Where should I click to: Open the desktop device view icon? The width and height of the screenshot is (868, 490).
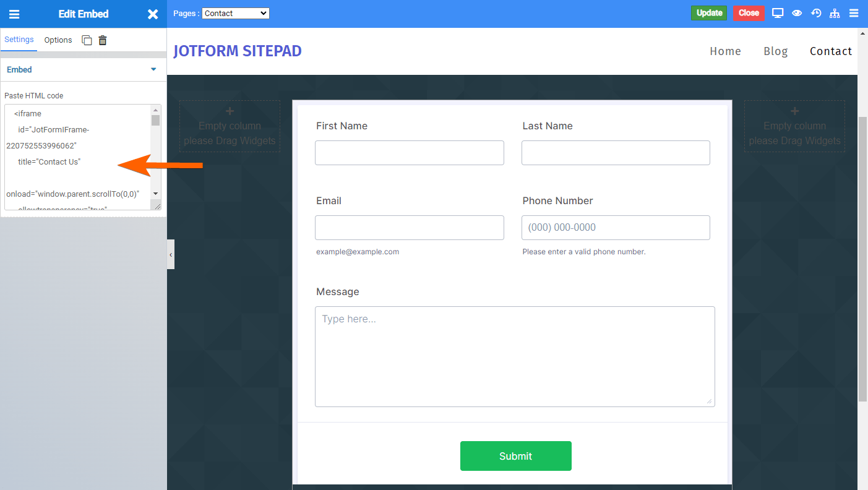(778, 13)
